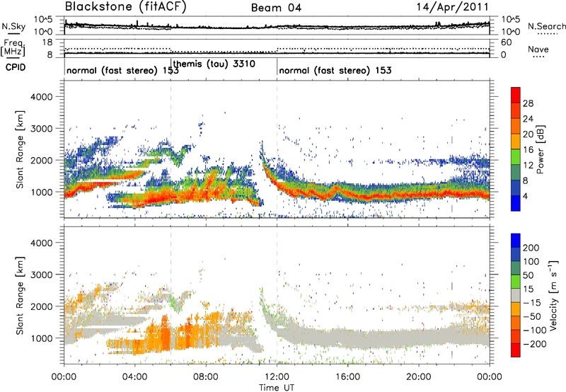Image resolution: width=566 pixels, height=392 pixels.
Task: Click the 'normal (fast stereo) 153' label after 12:00
Action: point(335,70)
